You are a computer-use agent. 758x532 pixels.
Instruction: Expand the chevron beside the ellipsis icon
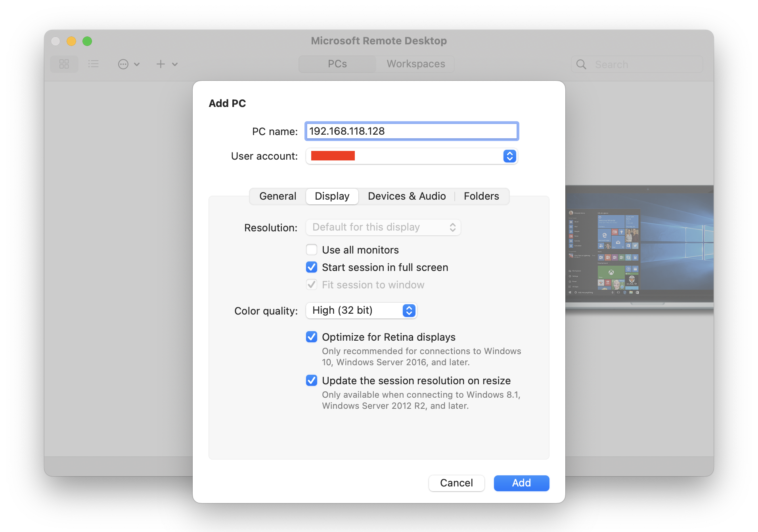137,64
